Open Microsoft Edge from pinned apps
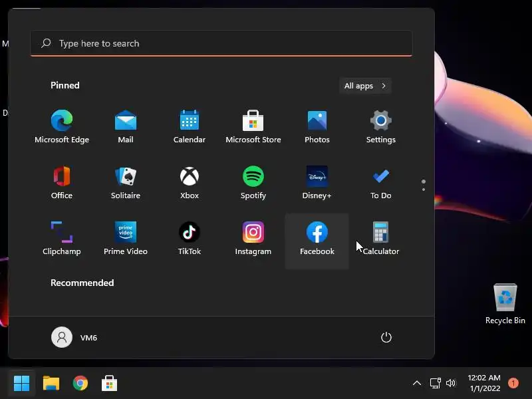 click(62, 127)
